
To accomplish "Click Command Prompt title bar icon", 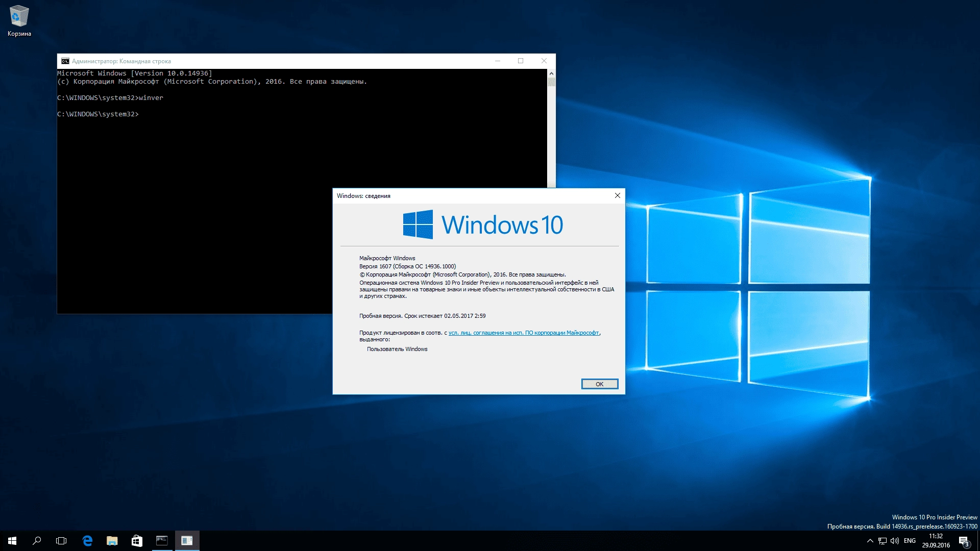I will (x=65, y=61).
